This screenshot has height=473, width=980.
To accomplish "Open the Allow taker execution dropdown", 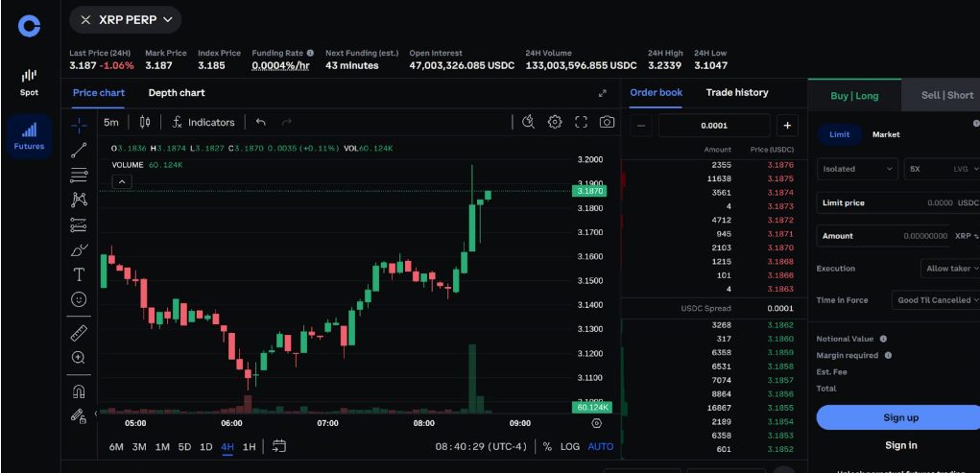I will tap(949, 268).
